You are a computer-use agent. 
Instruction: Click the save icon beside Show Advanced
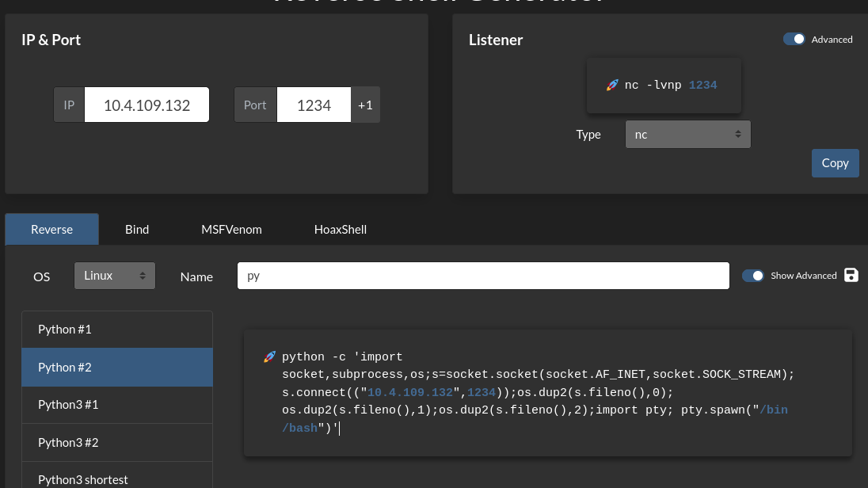point(851,276)
